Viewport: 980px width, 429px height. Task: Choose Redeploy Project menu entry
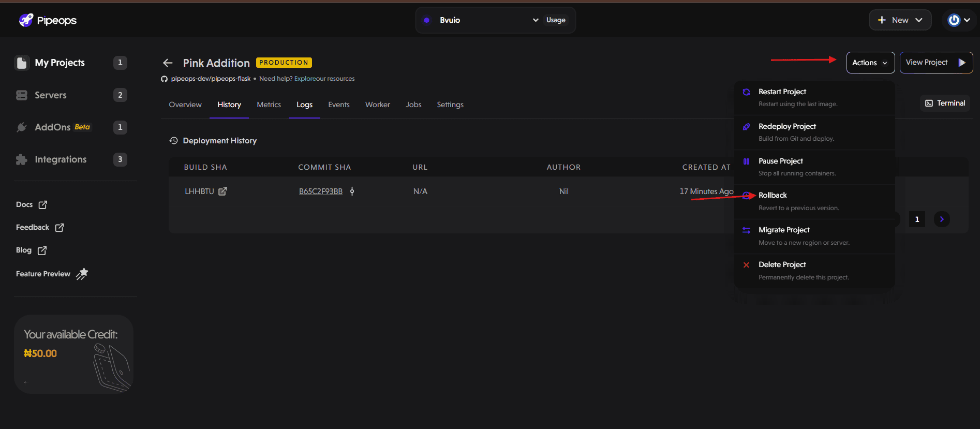click(x=814, y=132)
